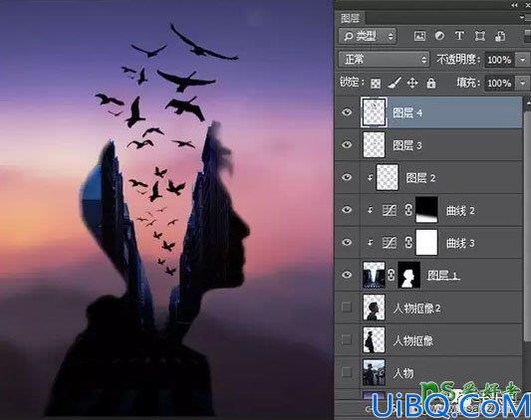Click 不透明度 value field 100%
Image resolution: width=531 pixels, height=420 pixels.
(x=499, y=60)
